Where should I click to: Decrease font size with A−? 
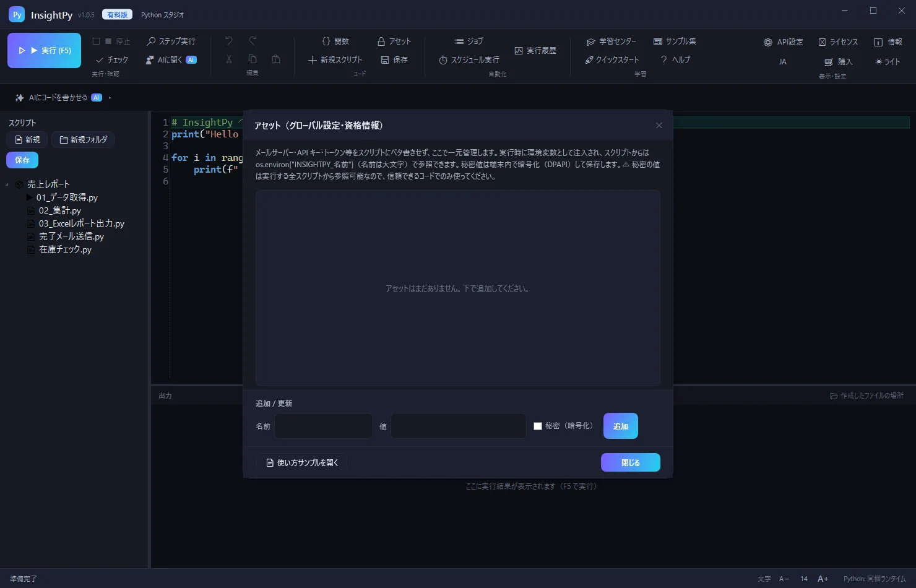(784, 579)
